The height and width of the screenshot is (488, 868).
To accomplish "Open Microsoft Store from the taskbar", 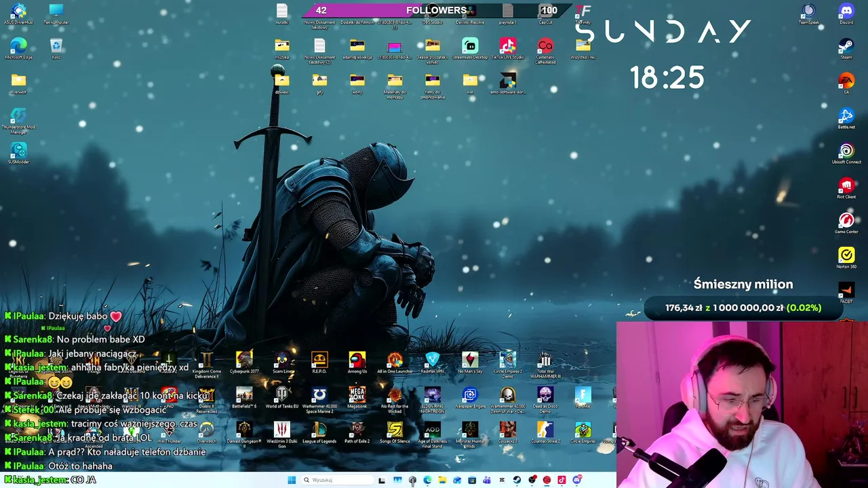I will tap(472, 480).
